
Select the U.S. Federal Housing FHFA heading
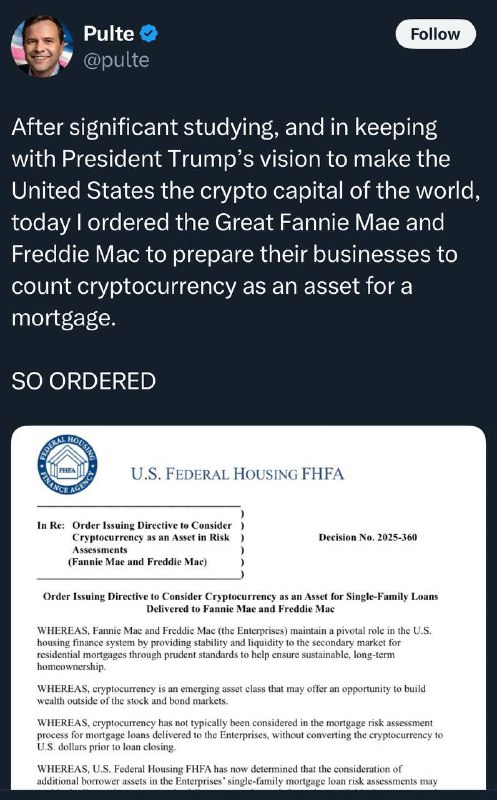(x=237, y=473)
